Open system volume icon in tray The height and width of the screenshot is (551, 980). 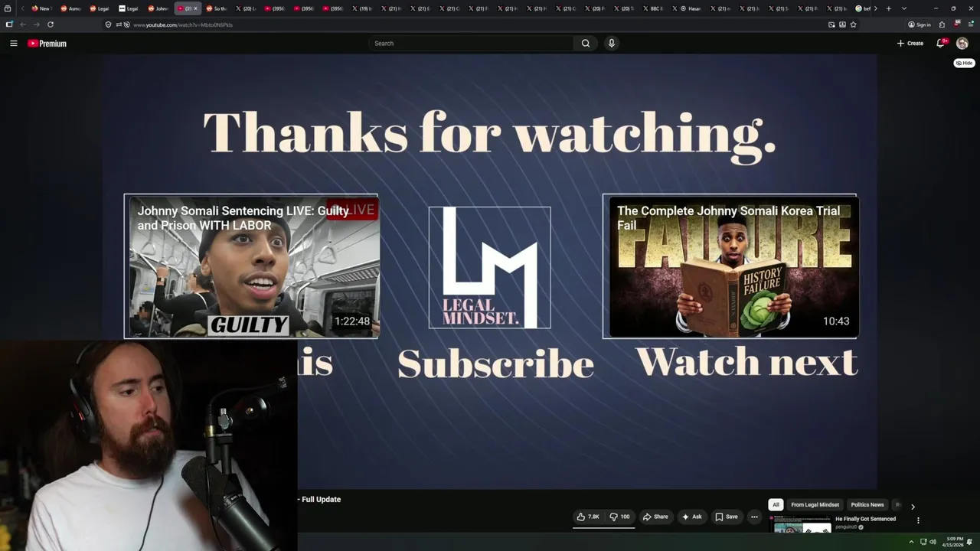click(933, 542)
